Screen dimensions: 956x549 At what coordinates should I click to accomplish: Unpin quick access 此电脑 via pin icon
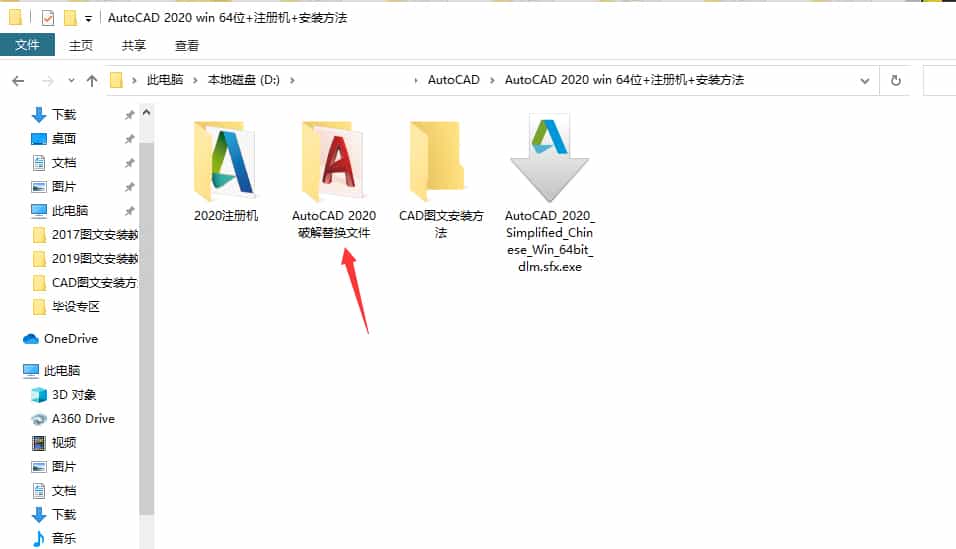pyautogui.click(x=129, y=211)
